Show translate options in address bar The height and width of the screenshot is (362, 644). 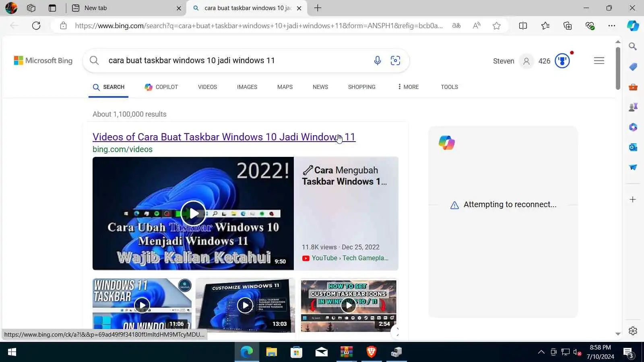pos(456,26)
